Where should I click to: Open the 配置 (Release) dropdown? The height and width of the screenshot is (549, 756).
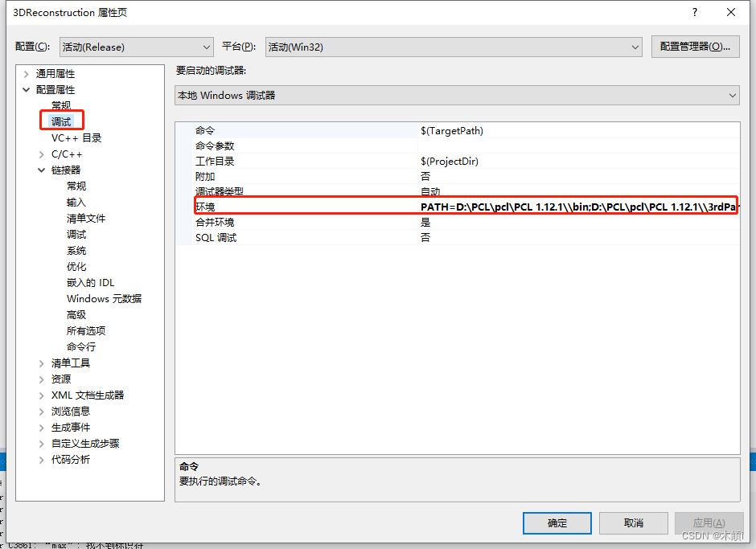137,47
